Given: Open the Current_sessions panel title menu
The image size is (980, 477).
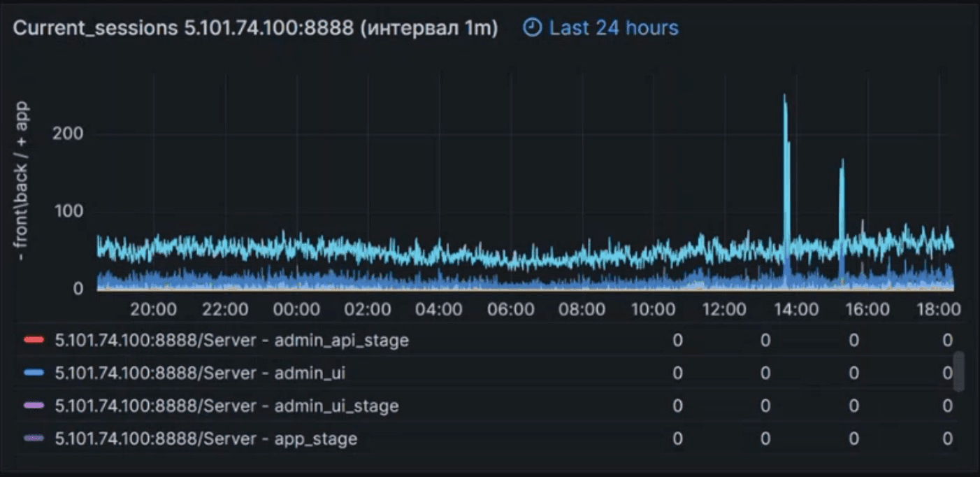Looking at the screenshot, I should (255, 29).
